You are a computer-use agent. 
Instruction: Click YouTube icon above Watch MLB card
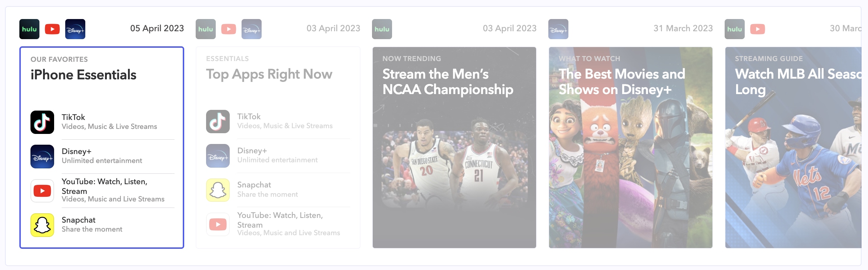point(758,29)
